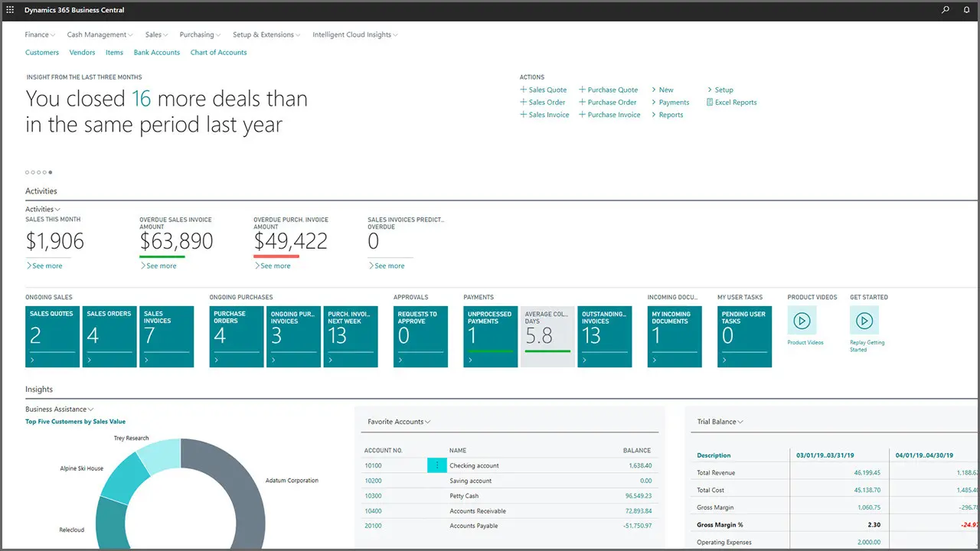The height and width of the screenshot is (551, 980).
Task: Click plus icon beside Purchase Invoice
Action: pos(583,115)
